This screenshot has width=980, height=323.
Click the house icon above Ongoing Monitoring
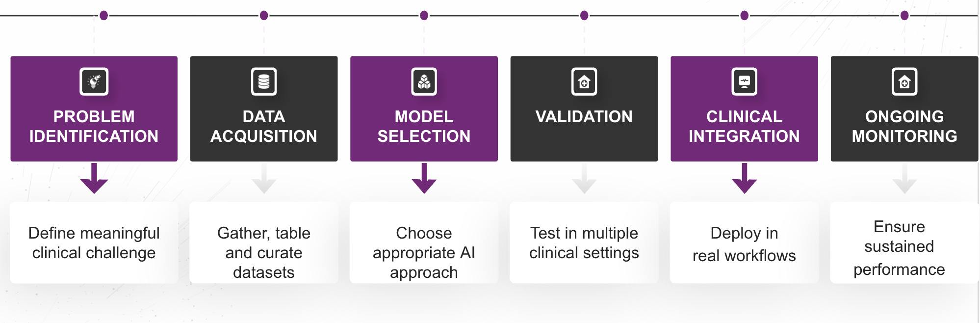coord(904,81)
